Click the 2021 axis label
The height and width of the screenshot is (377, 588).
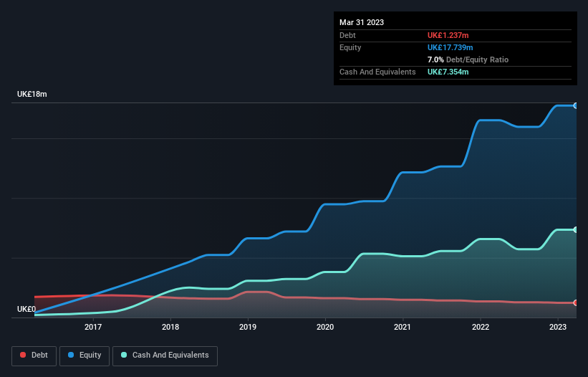403,327
